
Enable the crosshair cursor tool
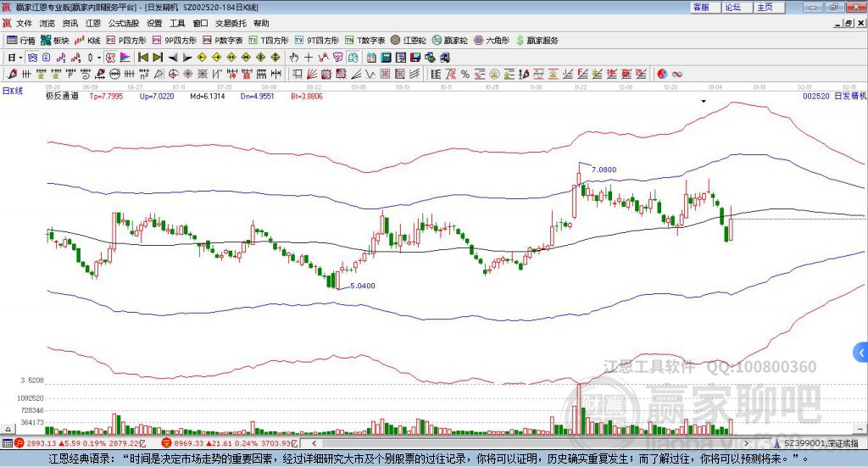[x=309, y=58]
